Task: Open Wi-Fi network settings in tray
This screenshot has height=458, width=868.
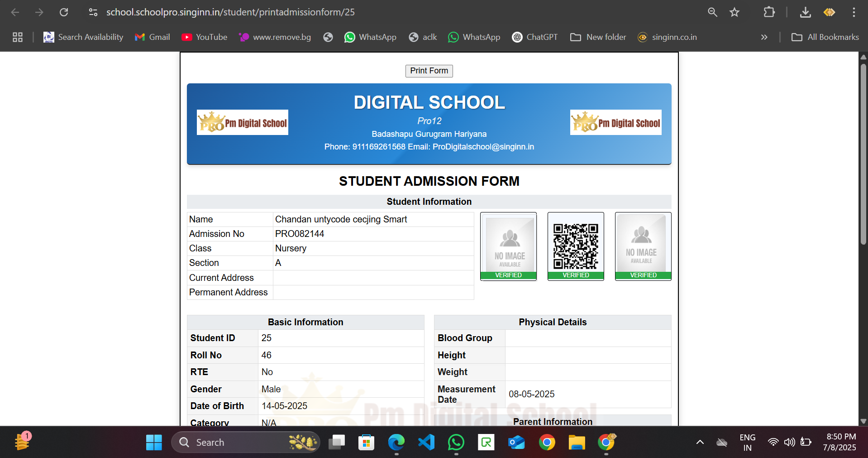Action: click(x=773, y=442)
